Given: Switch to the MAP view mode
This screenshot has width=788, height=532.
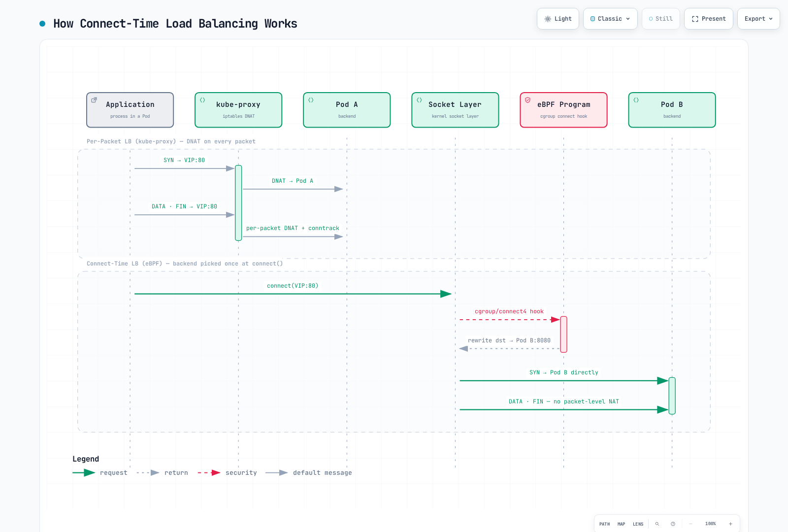Looking at the screenshot, I should click(x=622, y=524).
